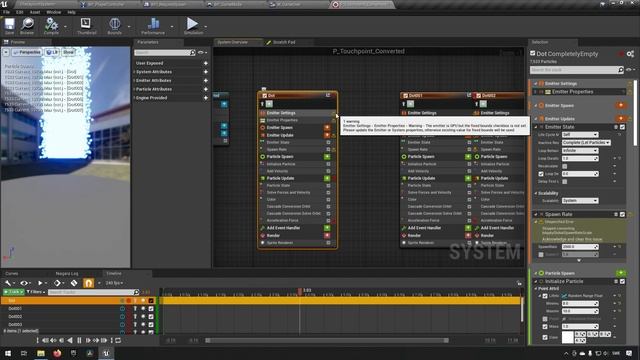Toggle Dot CompletelyEmpty emitter enabled checkbox
This screenshot has width=640, height=360.
pyautogui.click(x=533, y=53)
